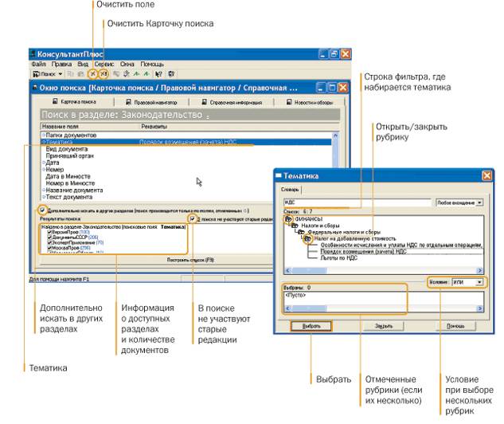Toggle the Федеральные налоги и сборы folder icon
Screen dimensions: 504x424
pos(301,232)
